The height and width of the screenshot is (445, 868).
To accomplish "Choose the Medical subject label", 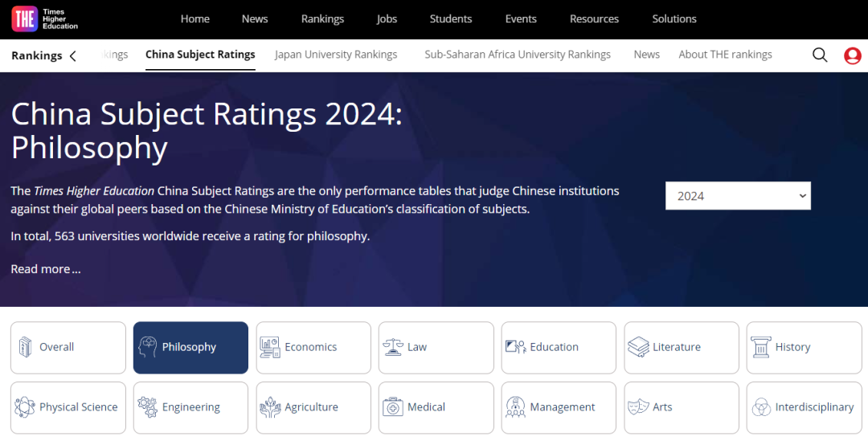I will point(426,406).
